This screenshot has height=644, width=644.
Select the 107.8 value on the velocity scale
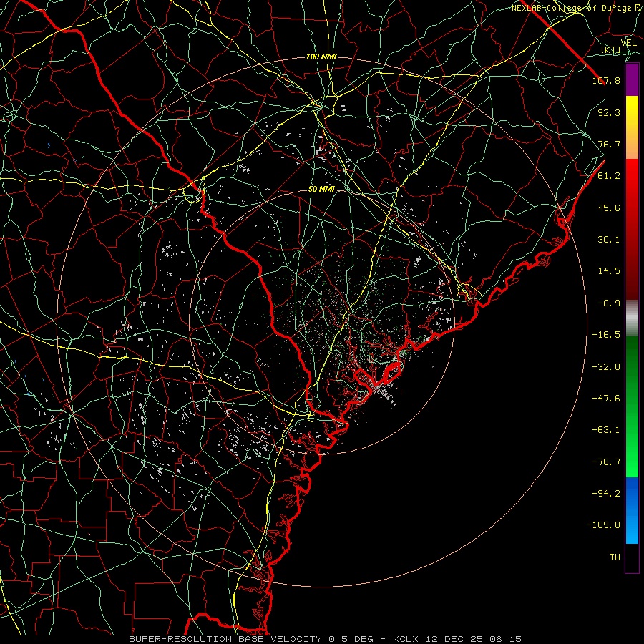pyautogui.click(x=606, y=80)
